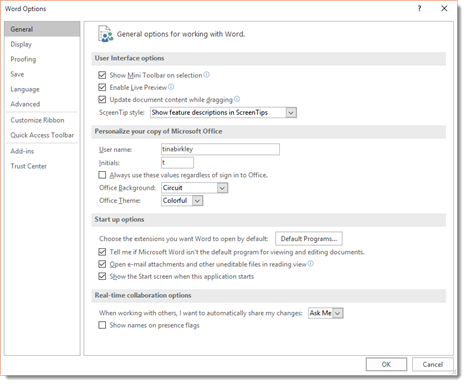Viewport: 466px width, 384px height.
Task: Go to the Save category
Action: (x=42, y=74)
